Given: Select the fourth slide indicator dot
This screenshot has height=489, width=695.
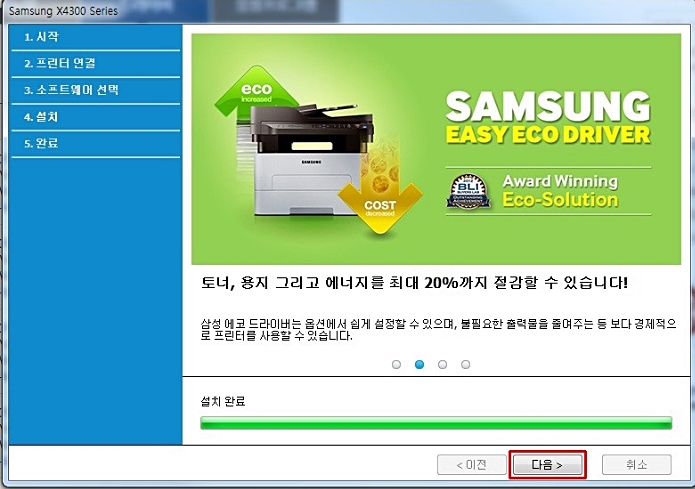Looking at the screenshot, I should 465,364.
